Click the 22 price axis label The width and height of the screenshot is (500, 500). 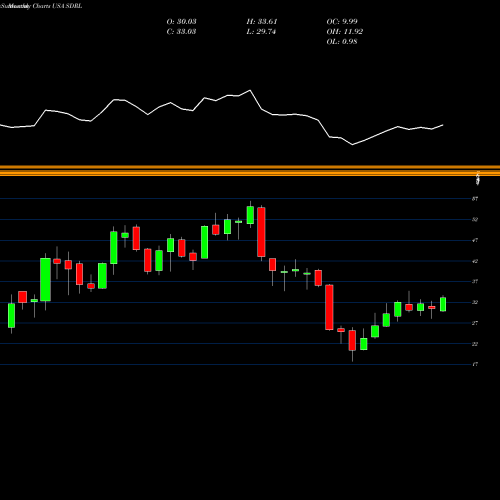coord(475,344)
